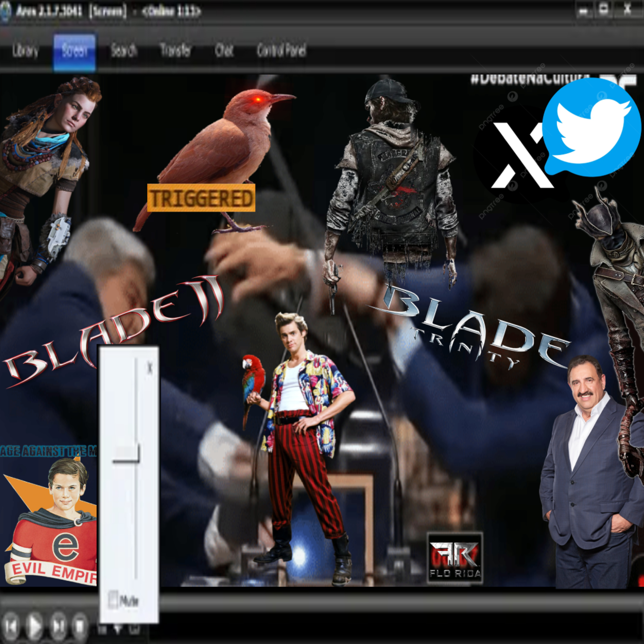Click the orange TRIGGERED label
Viewport: 644px width, 644px height.
201,198
